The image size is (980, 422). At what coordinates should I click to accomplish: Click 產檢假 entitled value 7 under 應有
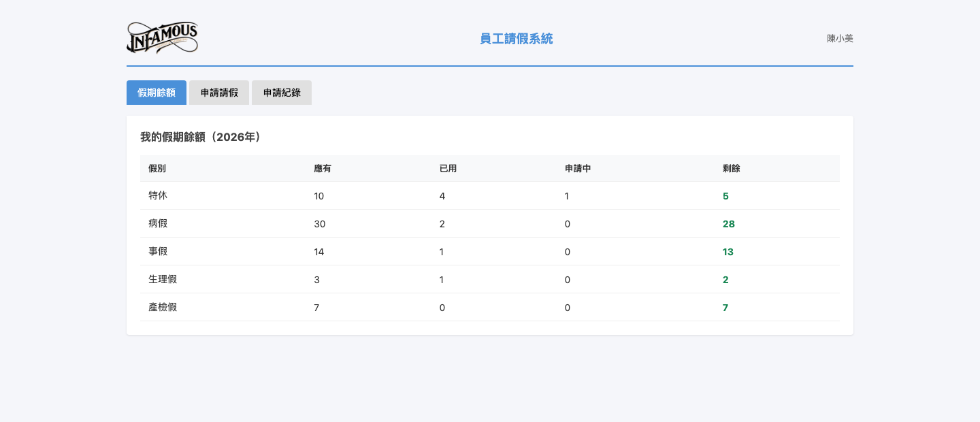click(x=316, y=308)
